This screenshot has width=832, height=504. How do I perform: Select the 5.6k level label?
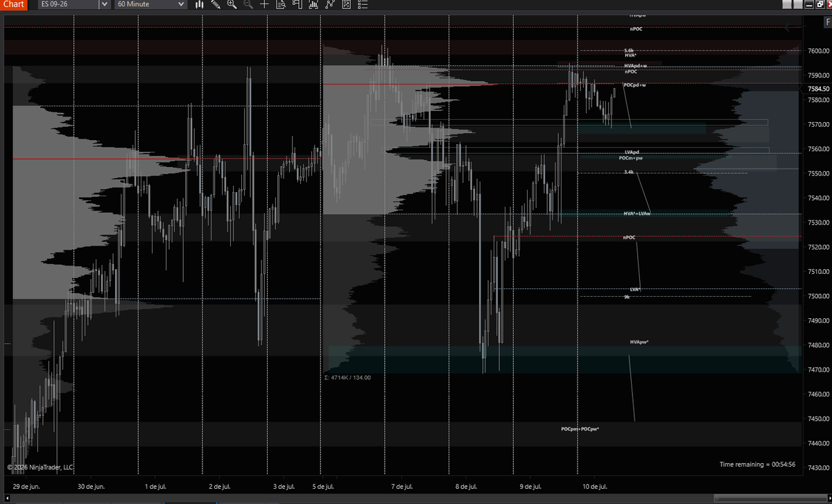tap(629, 50)
